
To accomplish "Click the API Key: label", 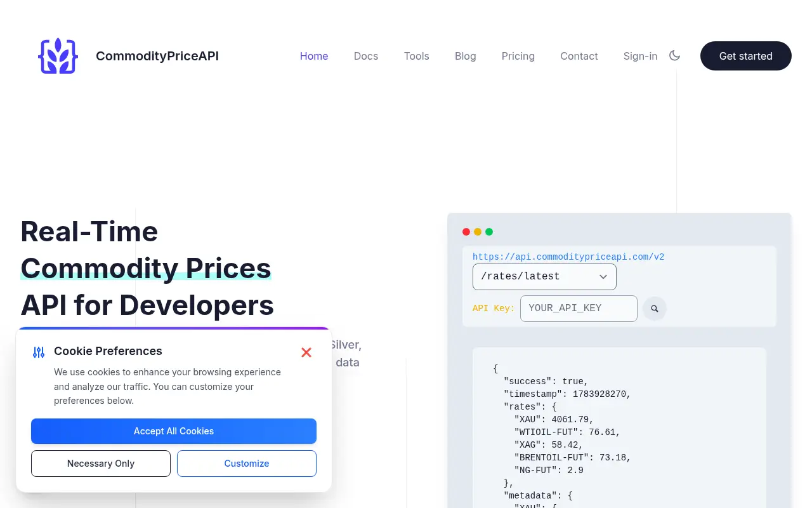I will coord(494,309).
